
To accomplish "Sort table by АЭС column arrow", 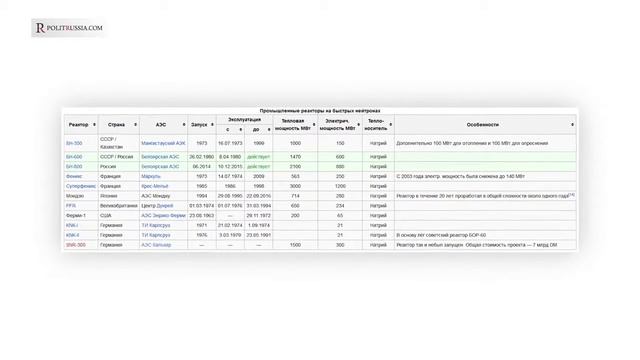I will pos(184,124).
